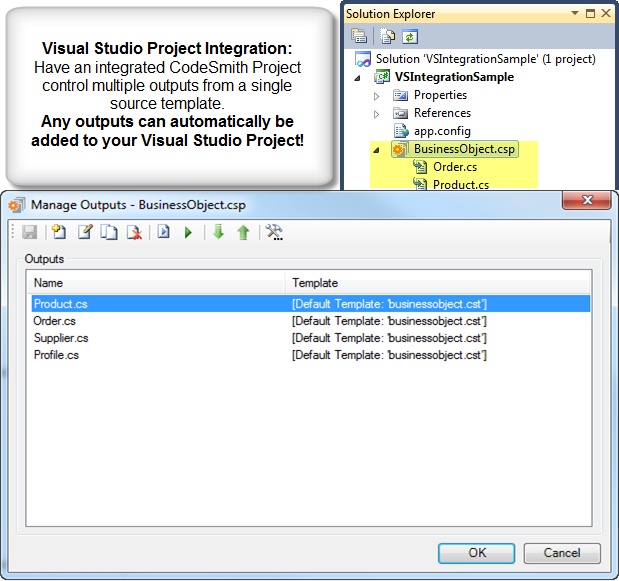Select Product.cs row in Outputs list
Viewport: 619px width, 581px height.
pos(311,304)
